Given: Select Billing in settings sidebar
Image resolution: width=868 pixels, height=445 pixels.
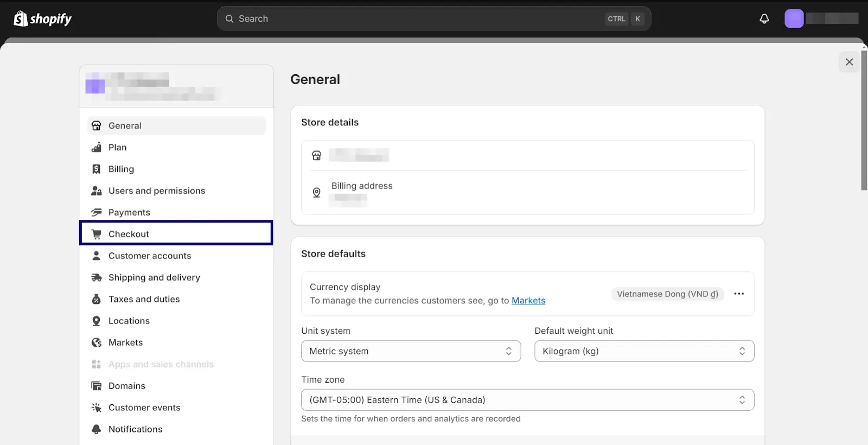Looking at the screenshot, I should point(176,169).
